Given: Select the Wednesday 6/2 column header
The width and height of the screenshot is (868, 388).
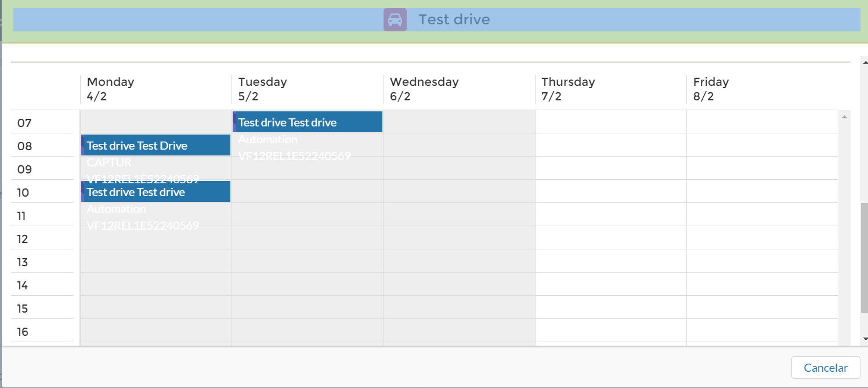Looking at the screenshot, I should pyautogui.click(x=459, y=89).
